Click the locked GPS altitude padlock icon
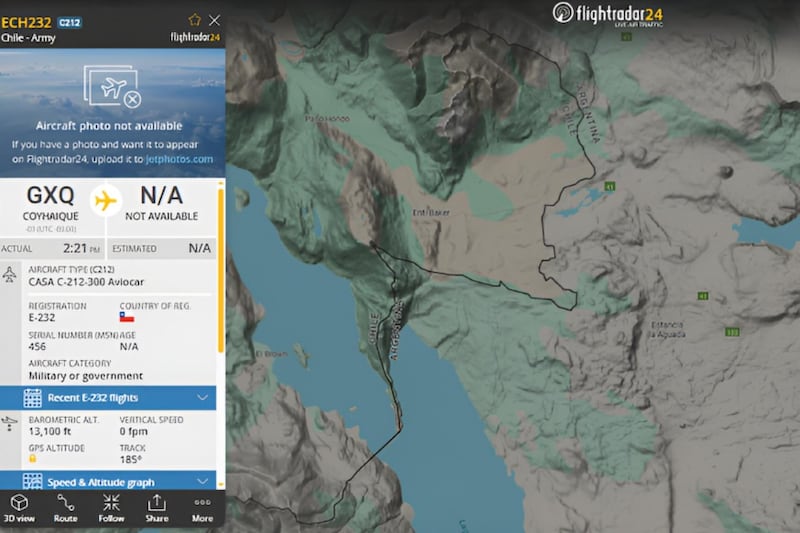Viewport: 800px width, 533px height. [x=34, y=460]
